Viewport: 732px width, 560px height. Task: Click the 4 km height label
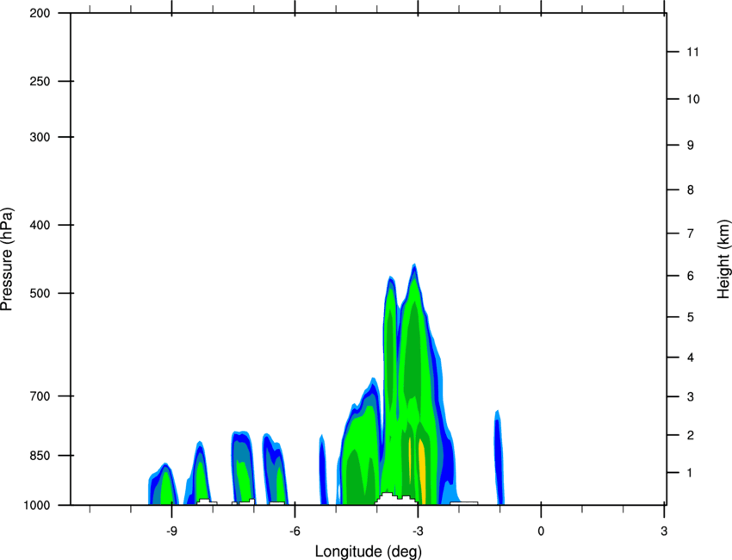point(691,358)
